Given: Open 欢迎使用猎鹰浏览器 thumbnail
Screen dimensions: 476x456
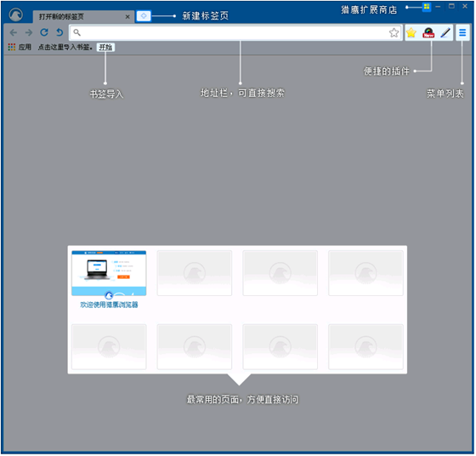Looking at the screenshot, I should click(109, 273).
